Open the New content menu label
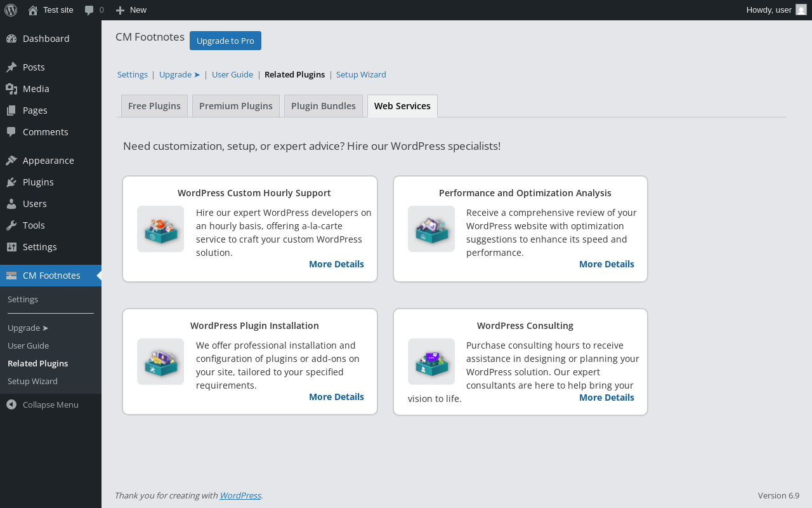The height and width of the screenshot is (508, 812). click(138, 10)
